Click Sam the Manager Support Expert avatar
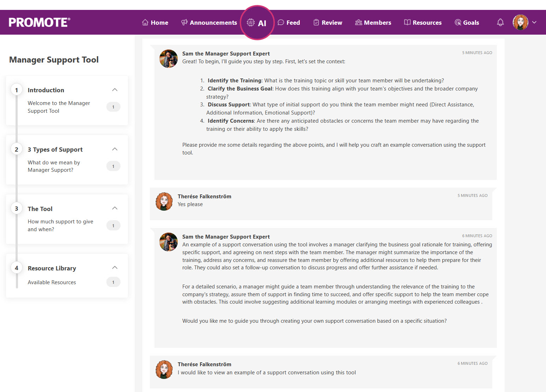The width and height of the screenshot is (546, 392). [x=169, y=59]
